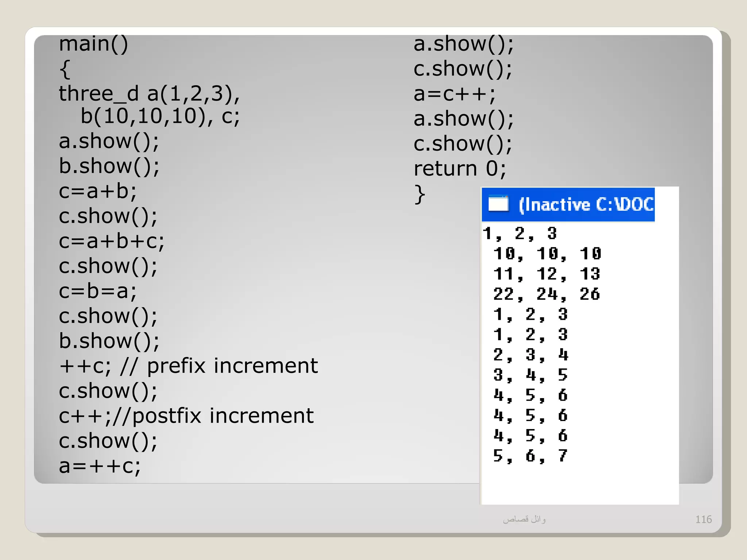Select the 'a=c++;' statement in right column
The image size is (747, 560).
454,94
